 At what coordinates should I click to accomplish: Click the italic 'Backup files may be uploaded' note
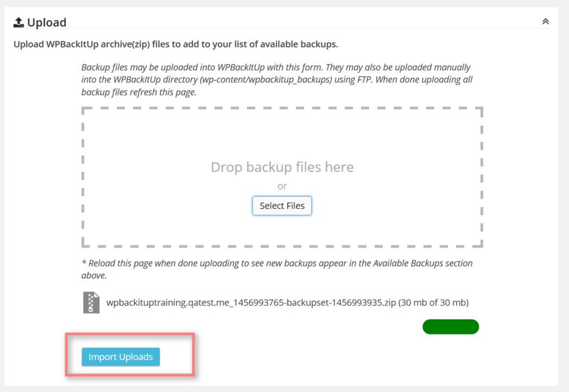277,79
